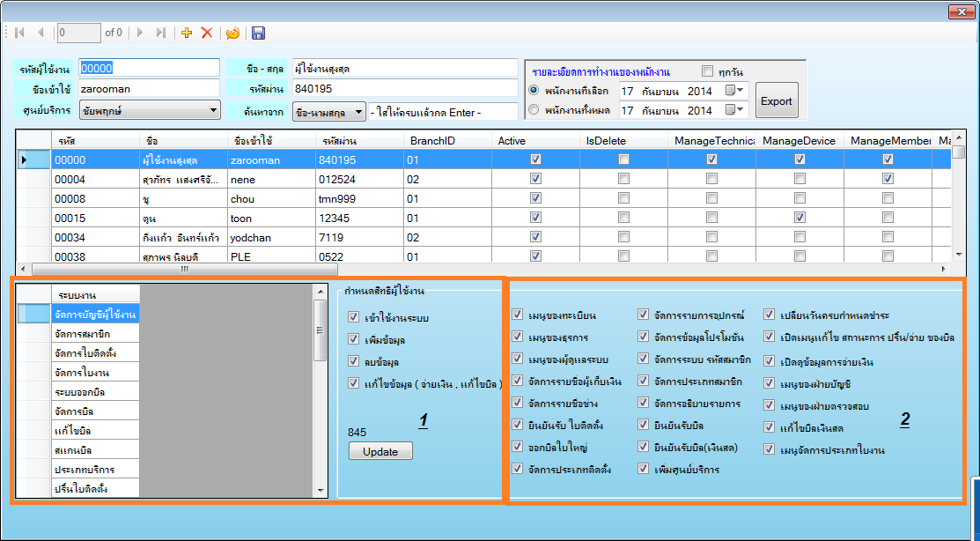Image resolution: width=980 pixels, height=541 pixels.
Task: Delete record with the red X icon
Action: click(207, 33)
